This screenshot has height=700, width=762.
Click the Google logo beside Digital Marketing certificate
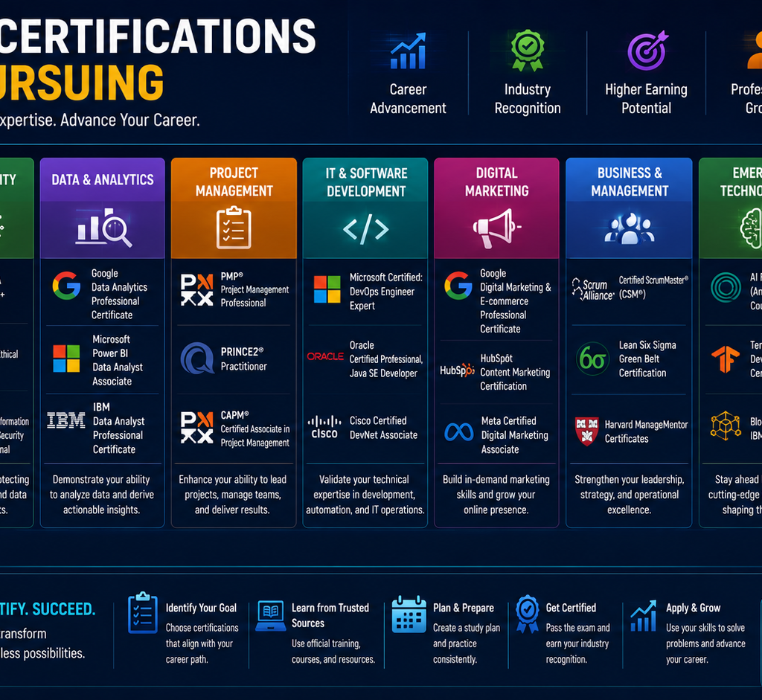pos(458,286)
